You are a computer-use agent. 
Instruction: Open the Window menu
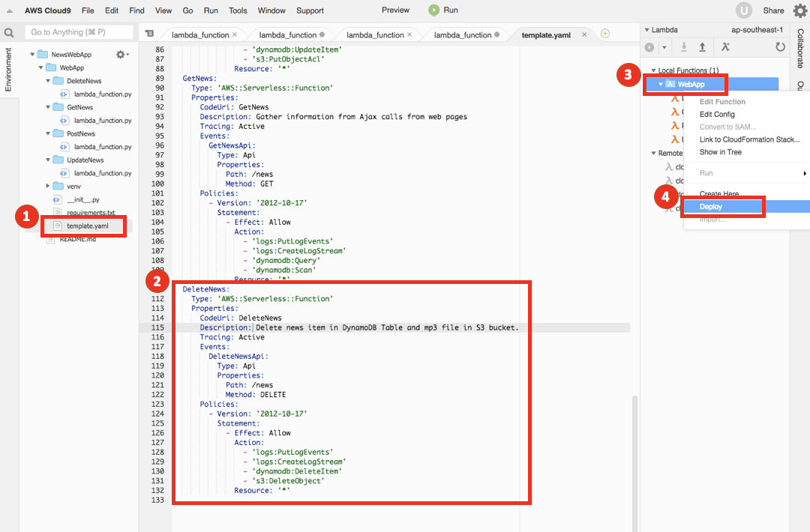click(x=271, y=10)
